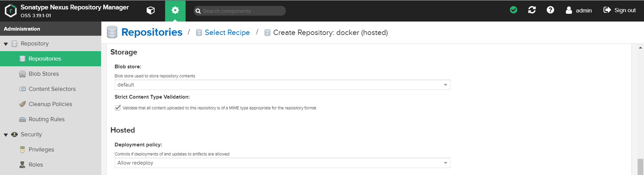Open the Blob store dropdown
The height and width of the screenshot is (175, 644).
point(445,85)
